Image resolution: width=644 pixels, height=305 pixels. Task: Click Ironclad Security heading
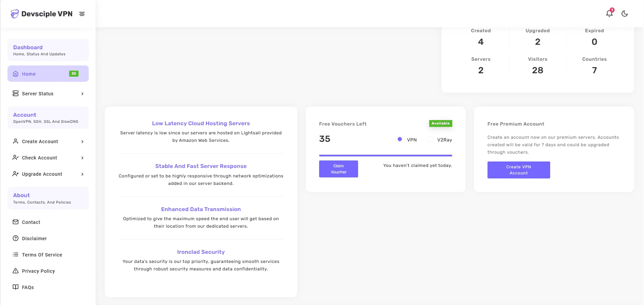[x=201, y=252]
